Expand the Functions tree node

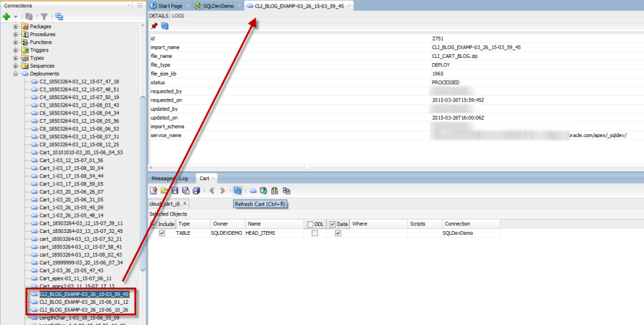point(15,42)
